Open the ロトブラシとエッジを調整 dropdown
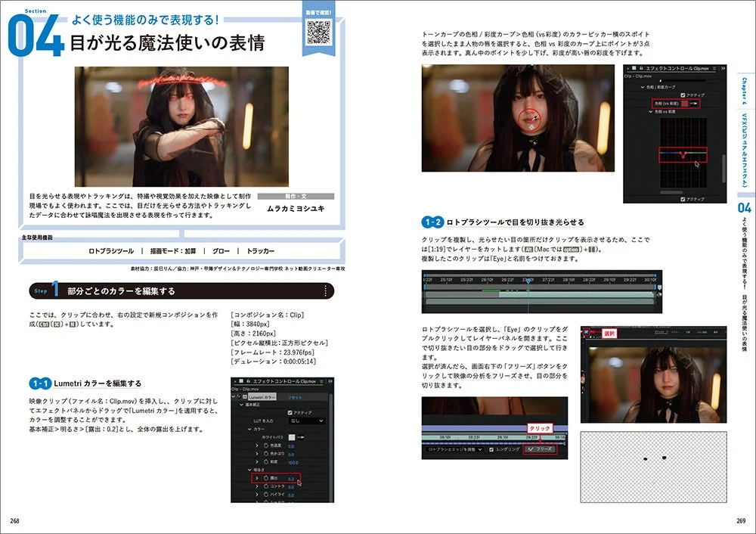This screenshot has height=534, width=756. coord(455,449)
